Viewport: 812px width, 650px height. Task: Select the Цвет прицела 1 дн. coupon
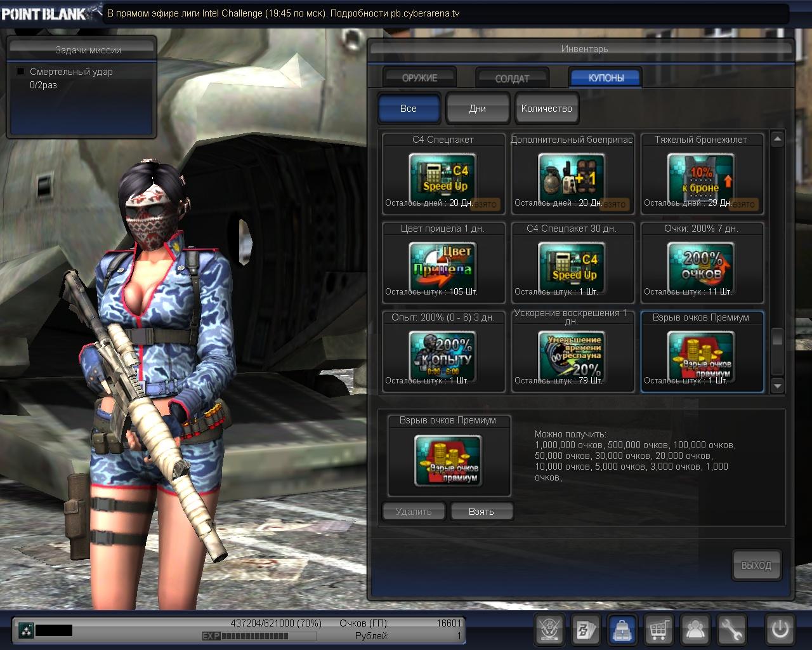[x=443, y=263]
